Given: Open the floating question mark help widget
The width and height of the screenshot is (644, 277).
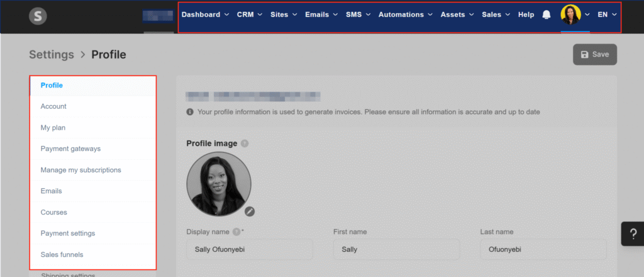Looking at the screenshot, I should [x=632, y=234].
